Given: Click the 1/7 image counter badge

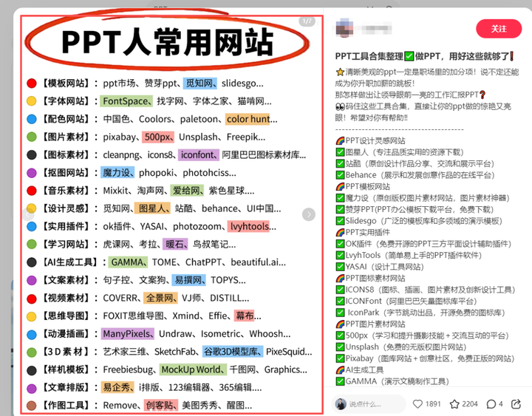Looking at the screenshot, I should [307, 21].
